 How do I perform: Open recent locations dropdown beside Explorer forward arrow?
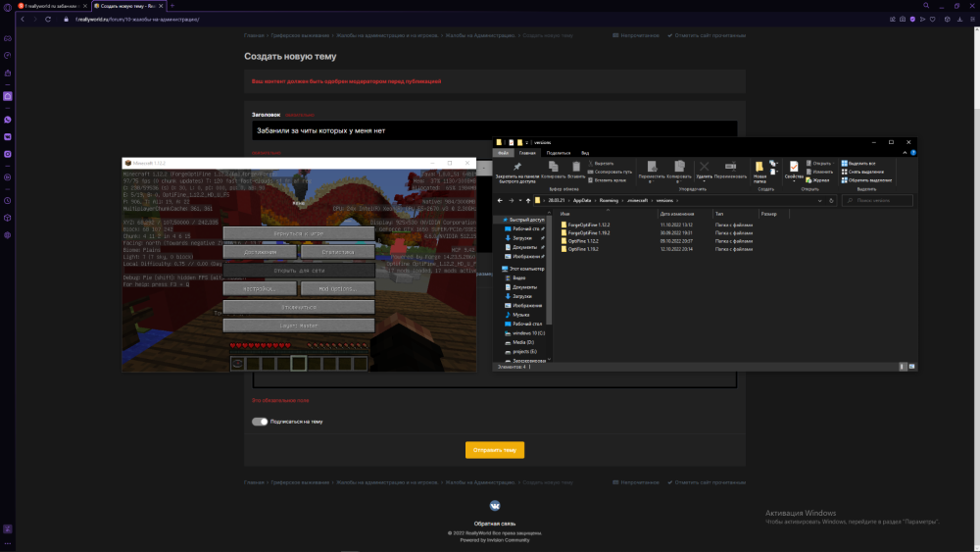click(x=520, y=201)
